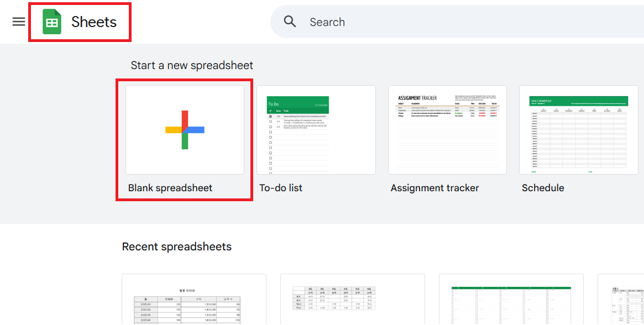The image size is (644, 325).
Task: Open the main menu hamburger icon
Action: click(x=18, y=22)
